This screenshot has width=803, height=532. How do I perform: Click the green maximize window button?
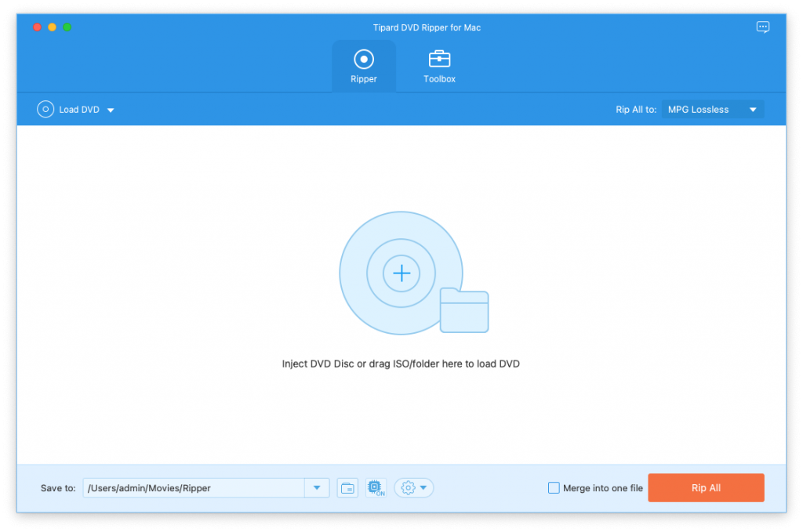click(67, 27)
